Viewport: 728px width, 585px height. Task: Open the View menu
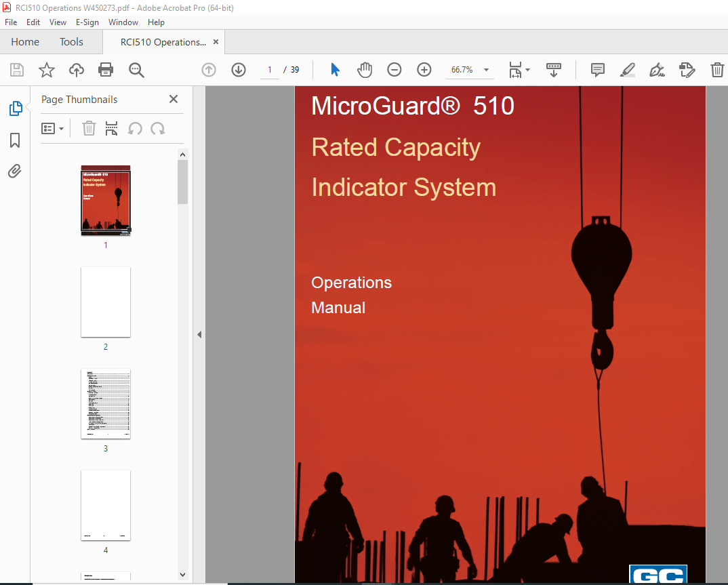click(58, 22)
